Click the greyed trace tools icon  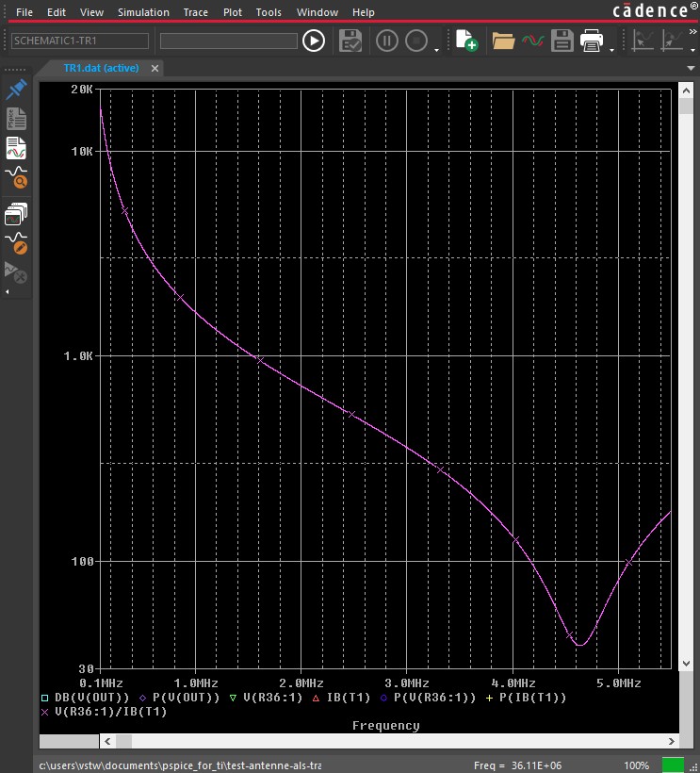coord(15,272)
